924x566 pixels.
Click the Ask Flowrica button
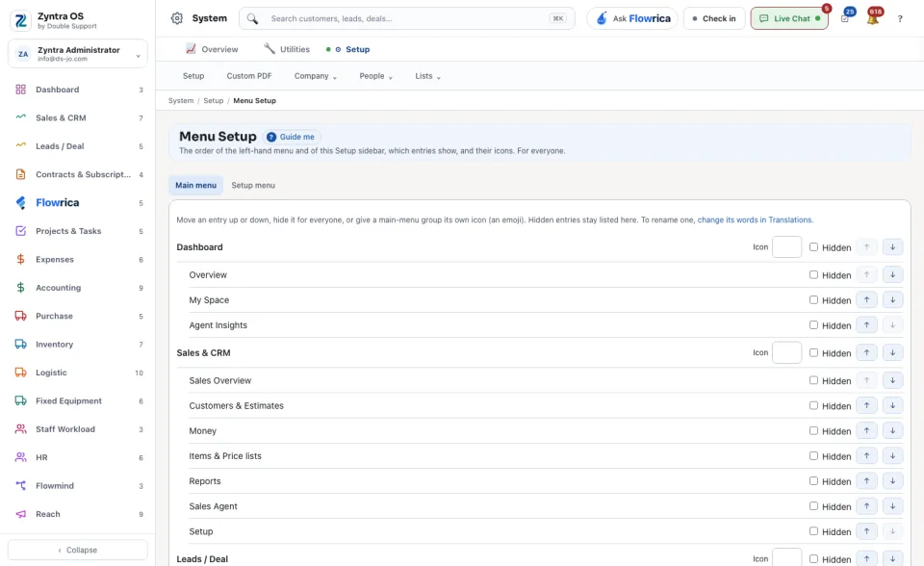pyautogui.click(x=632, y=18)
